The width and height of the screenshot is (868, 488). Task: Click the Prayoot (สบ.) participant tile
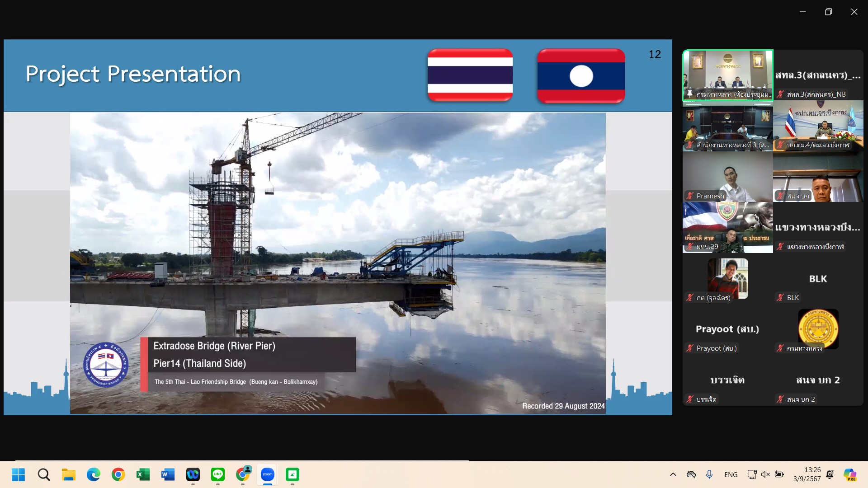click(727, 329)
